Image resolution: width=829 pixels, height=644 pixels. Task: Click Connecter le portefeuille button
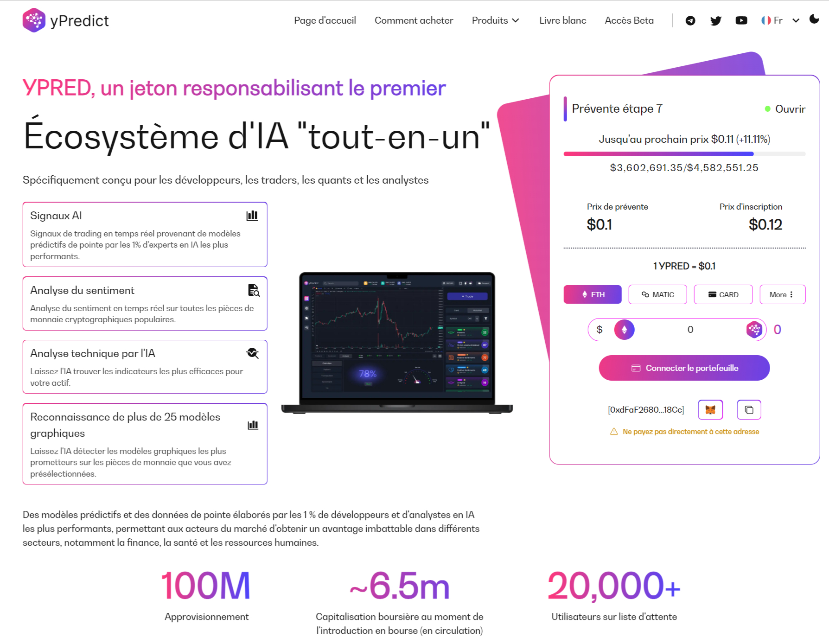684,368
